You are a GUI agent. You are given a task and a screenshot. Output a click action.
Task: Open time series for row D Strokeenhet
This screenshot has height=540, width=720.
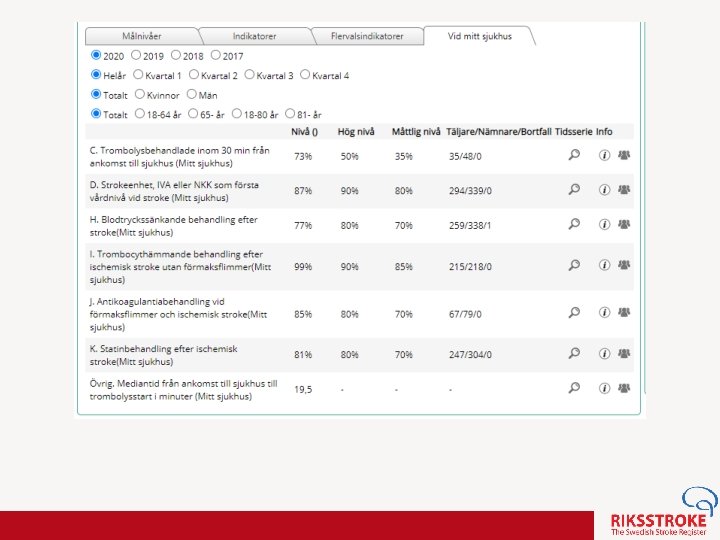point(574,189)
